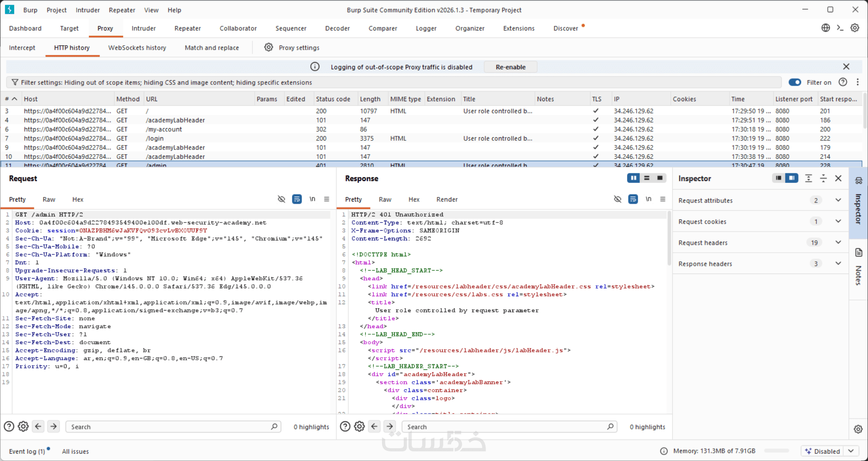Image resolution: width=868 pixels, height=461 pixels.
Task: Expand all Inspector sections icon
Action: (808, 178)
